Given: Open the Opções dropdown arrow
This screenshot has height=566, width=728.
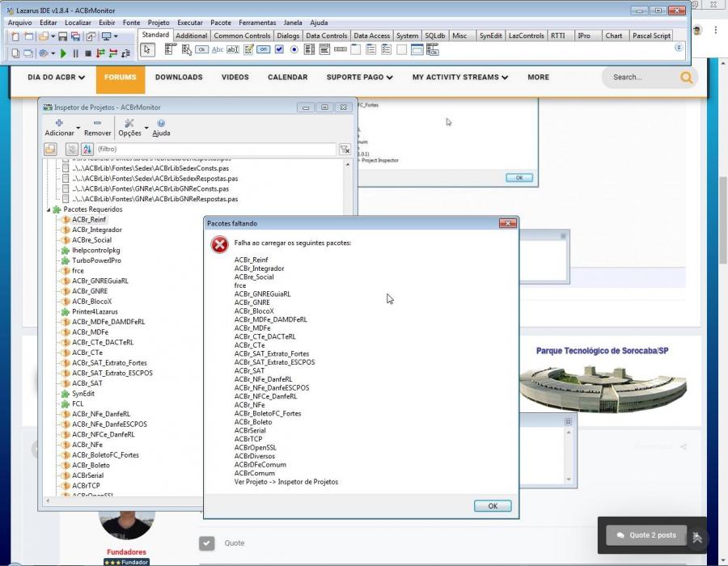Looking at the screenshot, I should [x=146, y=128].
